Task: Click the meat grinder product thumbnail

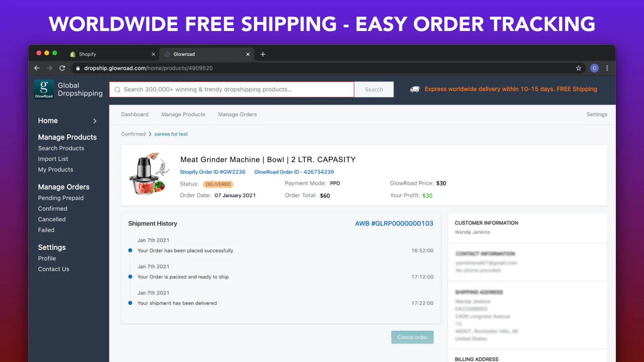Action: pos(149,175)
